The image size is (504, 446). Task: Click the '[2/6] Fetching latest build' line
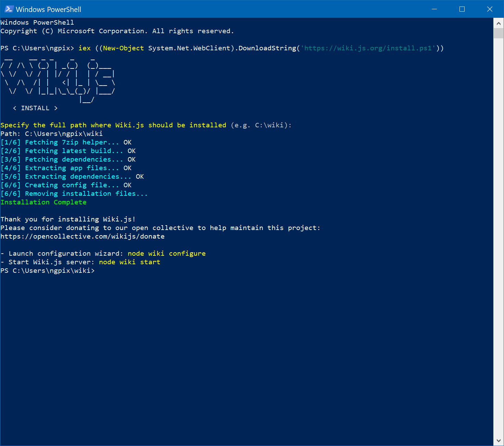click(x=68, y=151)
